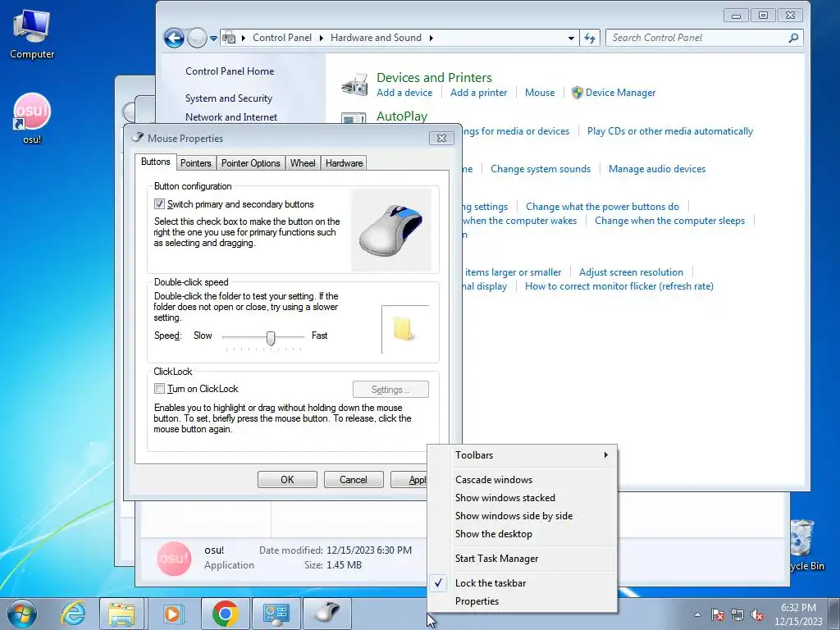Open the Windows Start orb
This screenshot has height=630, width=840.
tap(21, 614)
